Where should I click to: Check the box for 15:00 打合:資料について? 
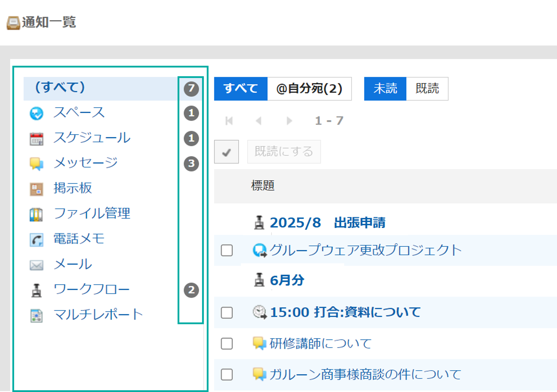(227, 313)
